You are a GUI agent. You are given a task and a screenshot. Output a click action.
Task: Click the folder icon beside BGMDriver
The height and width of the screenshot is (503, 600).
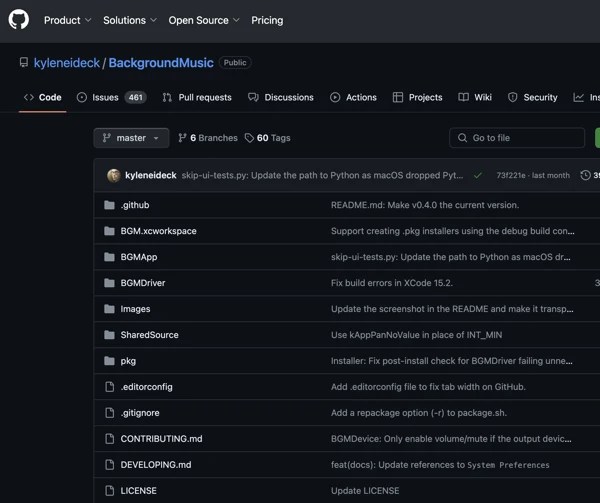coord(109,283)
